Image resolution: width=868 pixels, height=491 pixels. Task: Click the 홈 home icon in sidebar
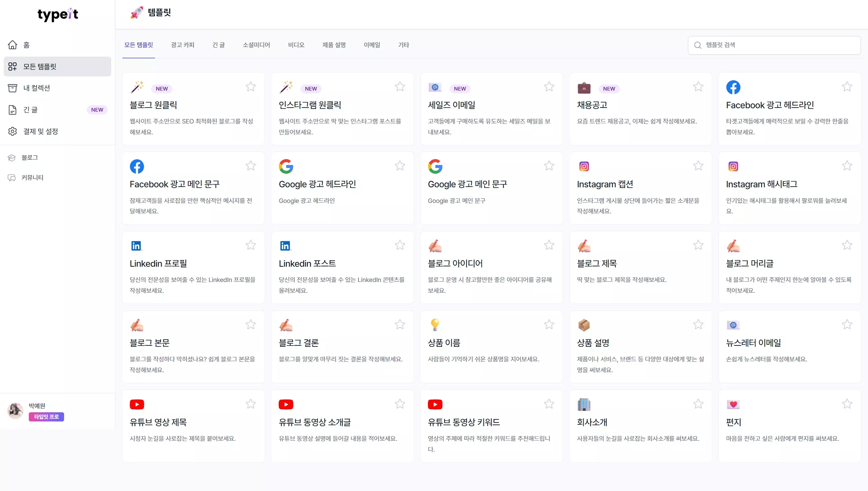coord(13,44)
